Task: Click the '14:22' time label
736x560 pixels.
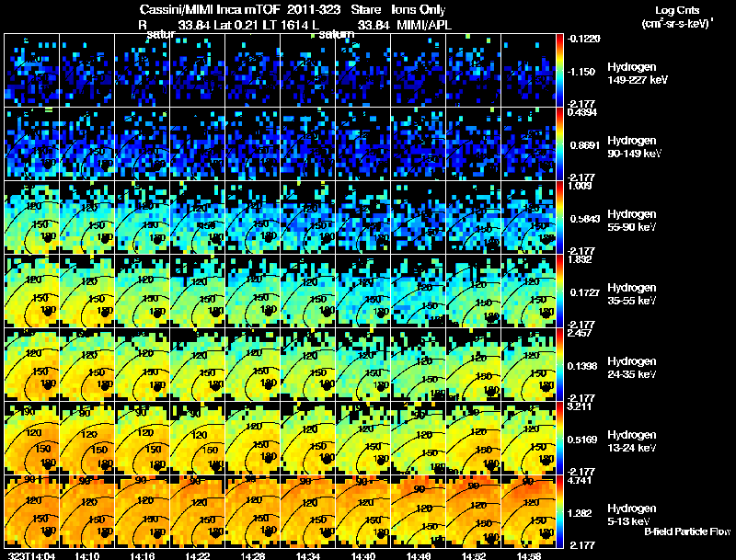Action: click(197, 555)
